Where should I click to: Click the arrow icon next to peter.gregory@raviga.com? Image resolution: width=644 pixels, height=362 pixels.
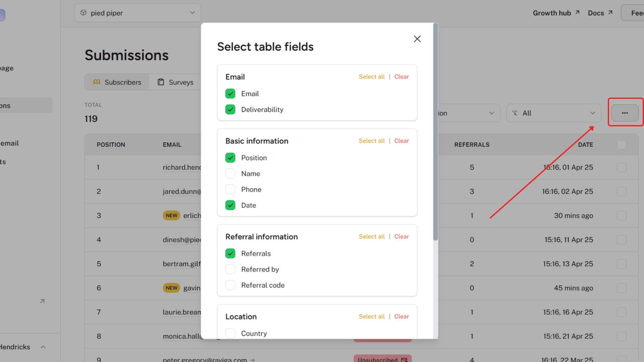pos(251,360)
